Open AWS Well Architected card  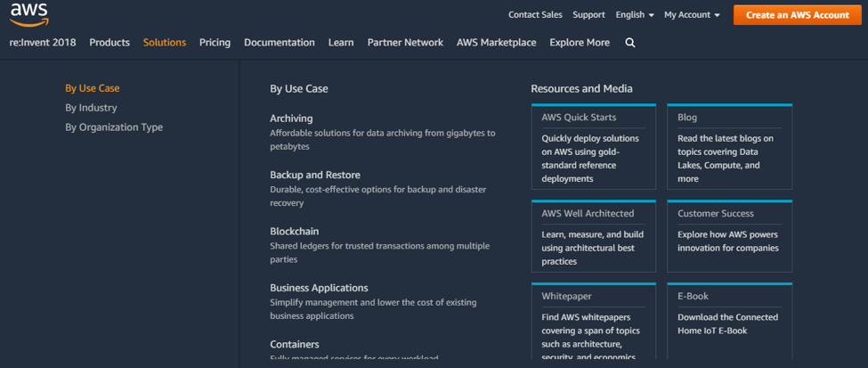click(x=594, y=236)
